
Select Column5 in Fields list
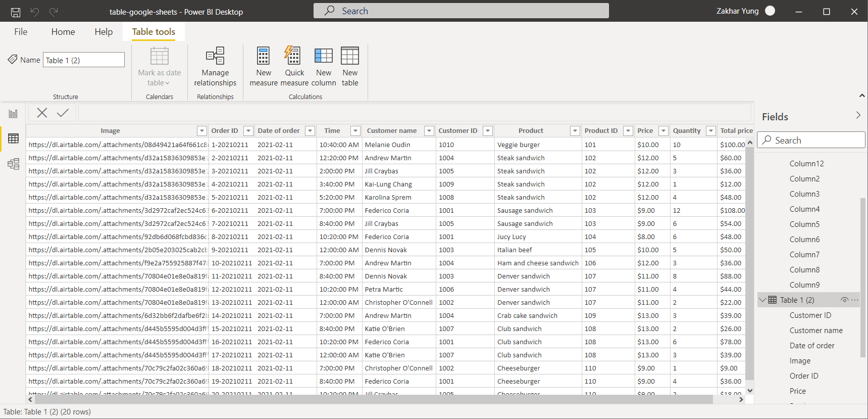[804, 224]
